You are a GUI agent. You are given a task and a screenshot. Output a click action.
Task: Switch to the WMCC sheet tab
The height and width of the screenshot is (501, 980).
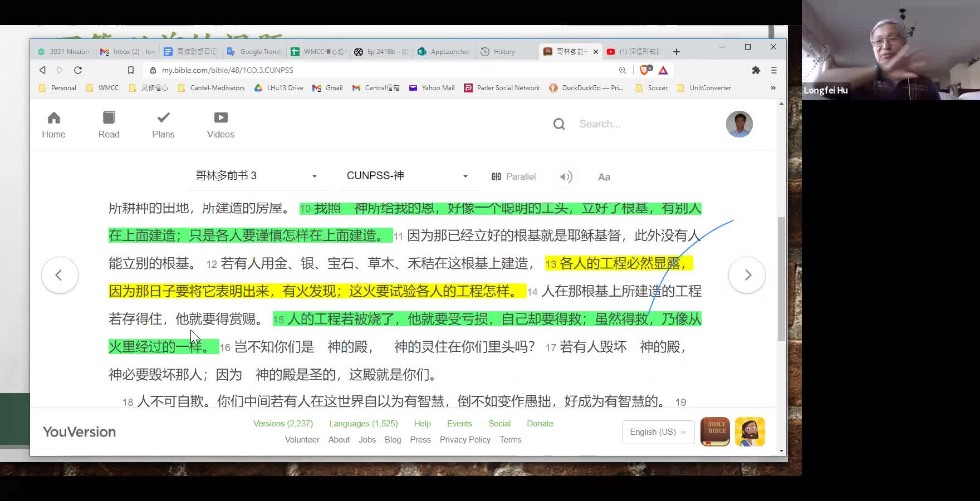coord(318,52)
